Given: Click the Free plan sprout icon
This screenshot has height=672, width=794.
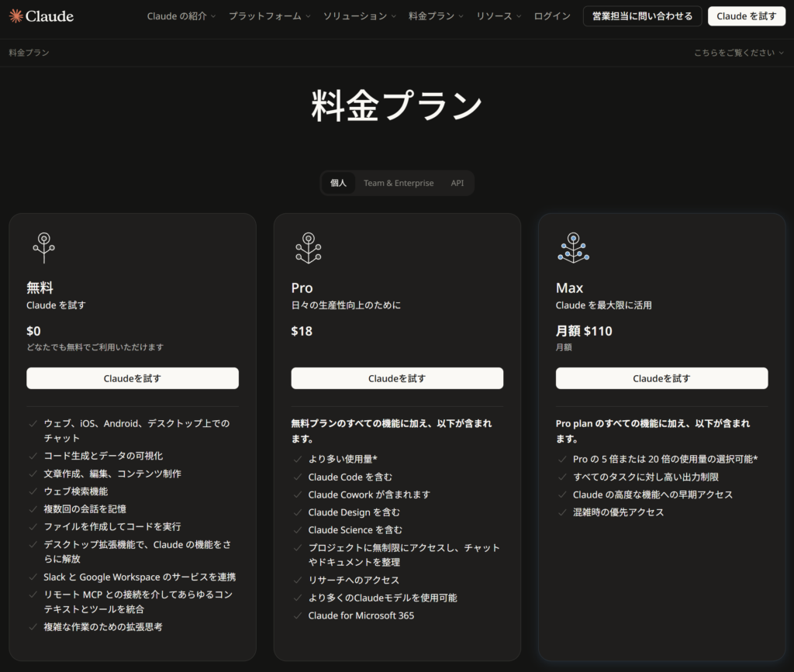Looking at the screenshot, I should [44, 248].
